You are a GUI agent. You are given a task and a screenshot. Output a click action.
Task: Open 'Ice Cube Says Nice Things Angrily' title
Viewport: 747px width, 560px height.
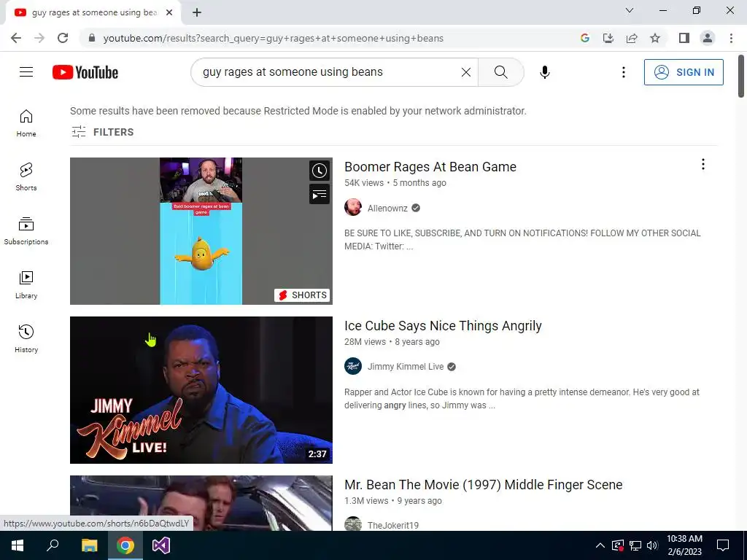click(443, 326)
